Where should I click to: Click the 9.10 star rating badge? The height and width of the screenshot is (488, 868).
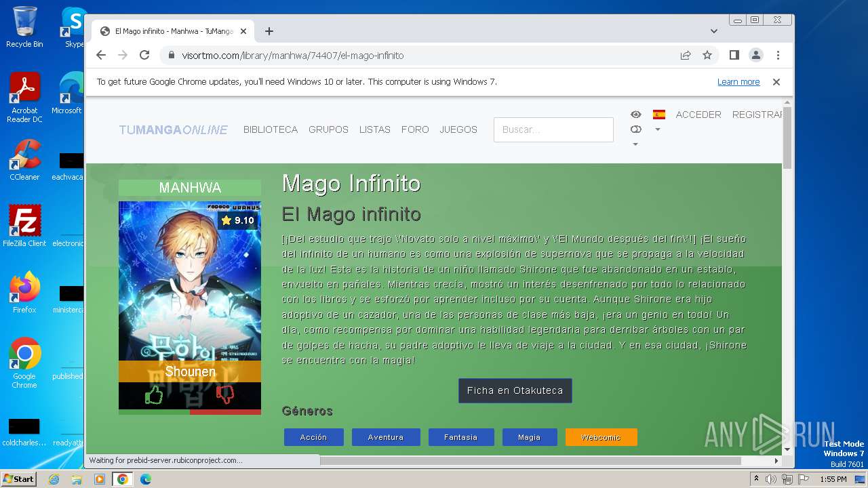(x=237, y=220)
